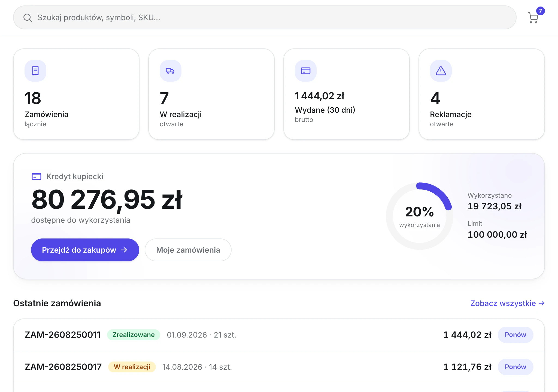Click the 1 121,76 zł order total

467,367
